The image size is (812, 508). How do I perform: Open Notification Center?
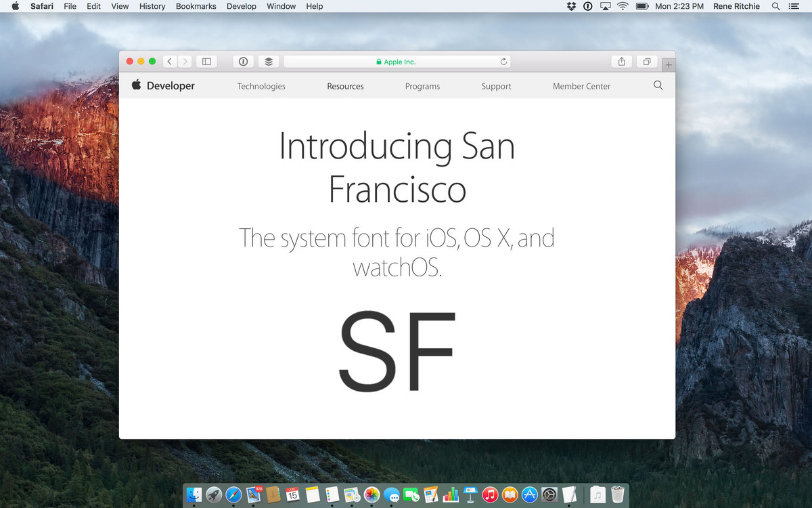[x=794, y=6]
